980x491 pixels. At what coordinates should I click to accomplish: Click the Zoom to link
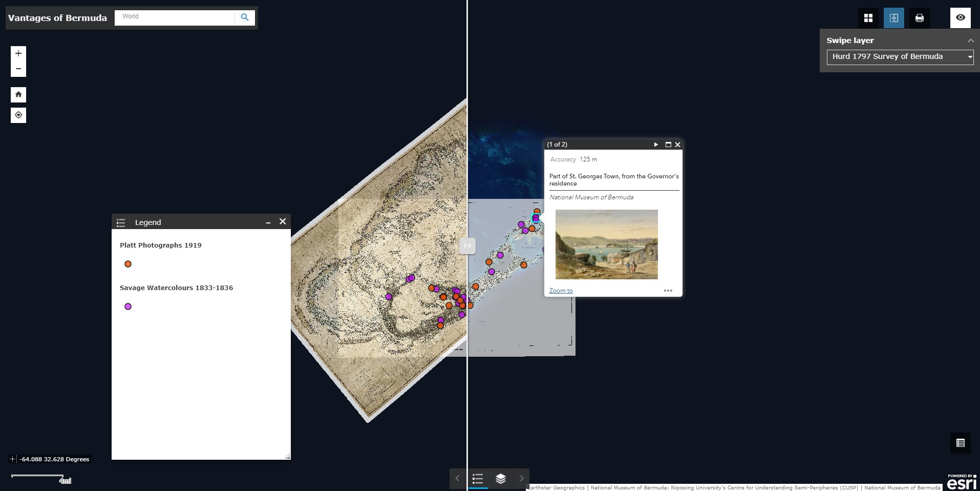point(561,291)
